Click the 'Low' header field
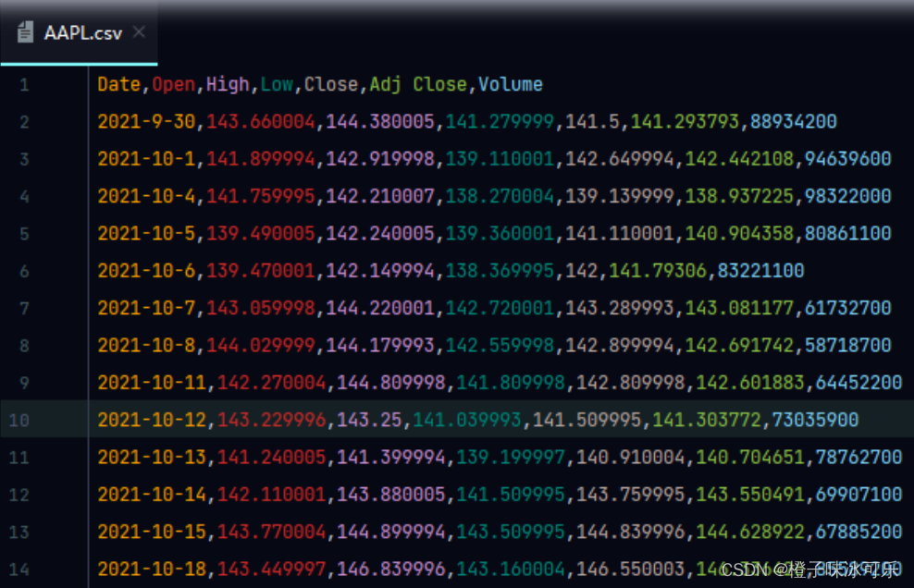 (x=277, y=84)
